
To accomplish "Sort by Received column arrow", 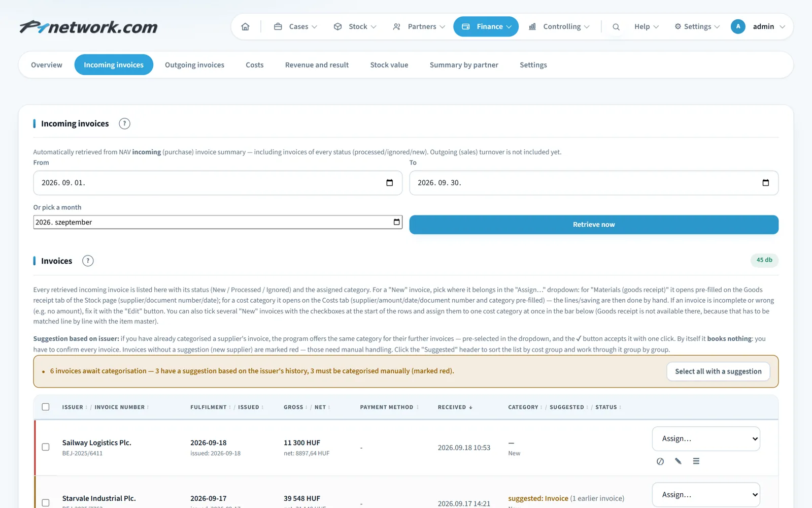I will click(x=470, y=407).
